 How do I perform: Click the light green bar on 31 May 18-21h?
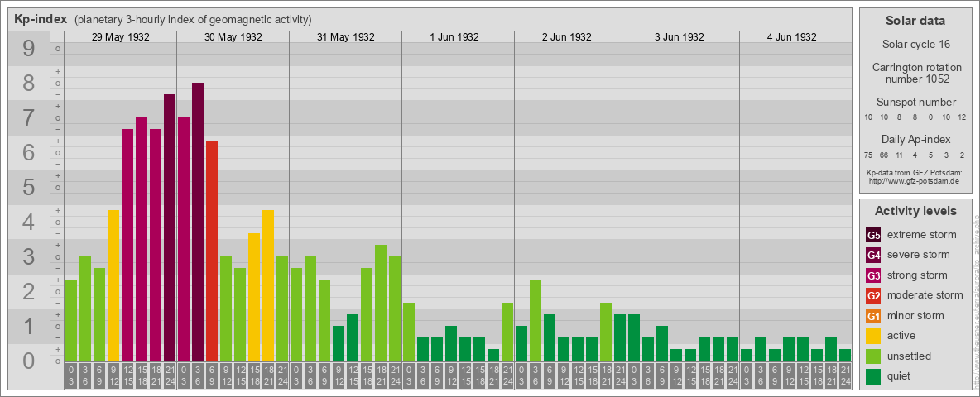click(381, 304)
